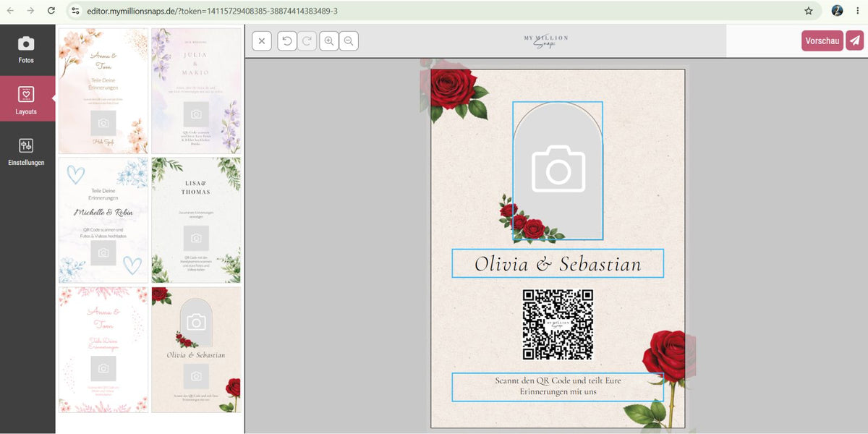Open the browser profile avatar
This screenshot has width=868, height=434.
pyautogui.click(x=837, y=11)
